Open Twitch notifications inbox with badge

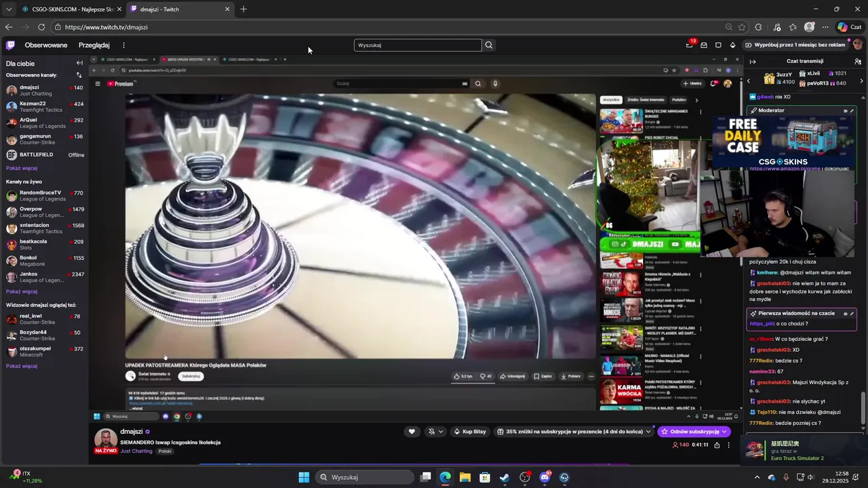690,45
